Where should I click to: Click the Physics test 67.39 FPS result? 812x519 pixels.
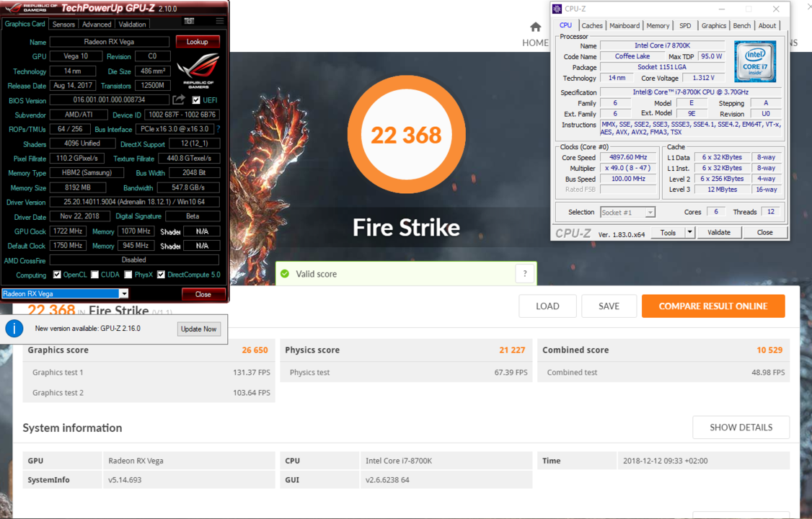coord(511,372)
